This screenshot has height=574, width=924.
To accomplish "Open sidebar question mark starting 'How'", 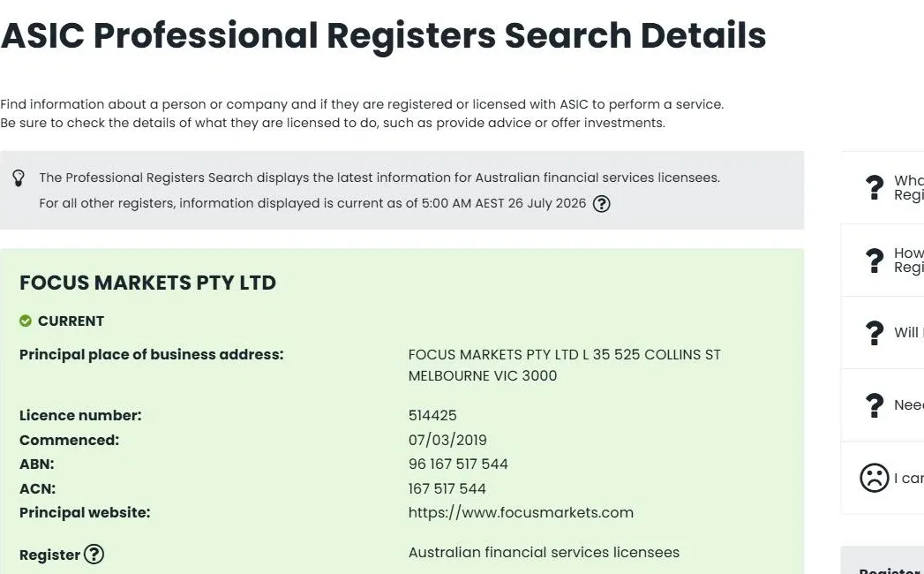I will pos(875,261).
